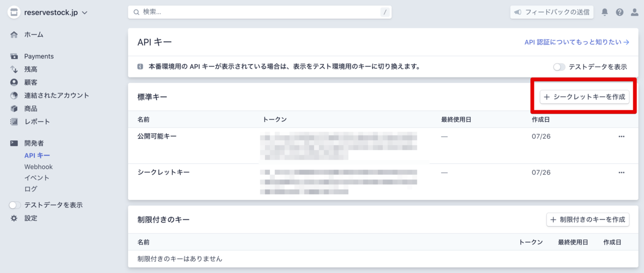Click シークレットキー name cell

click(x=164, y=173)
